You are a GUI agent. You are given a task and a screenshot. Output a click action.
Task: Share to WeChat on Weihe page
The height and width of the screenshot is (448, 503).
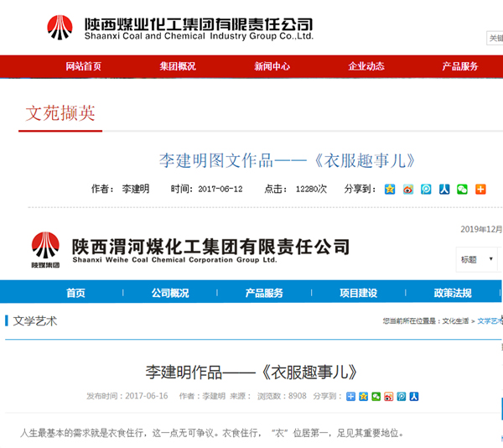(x=376, y=396)
